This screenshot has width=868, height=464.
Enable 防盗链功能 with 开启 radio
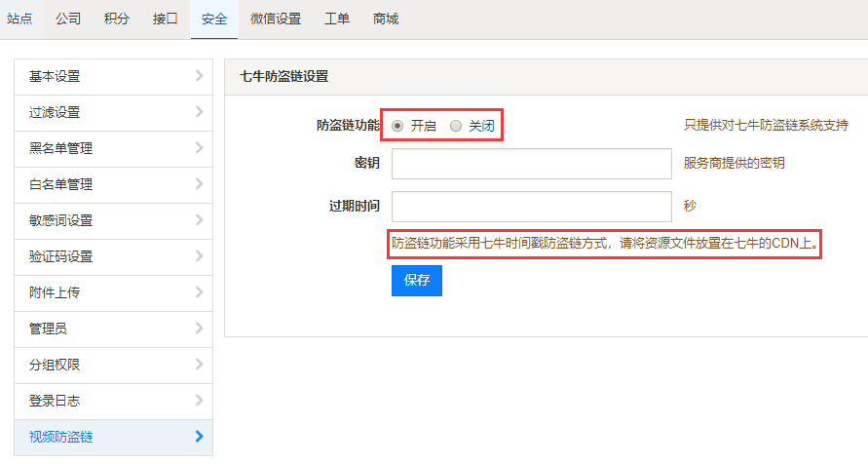pyautogui.click(x=397, y=127)
